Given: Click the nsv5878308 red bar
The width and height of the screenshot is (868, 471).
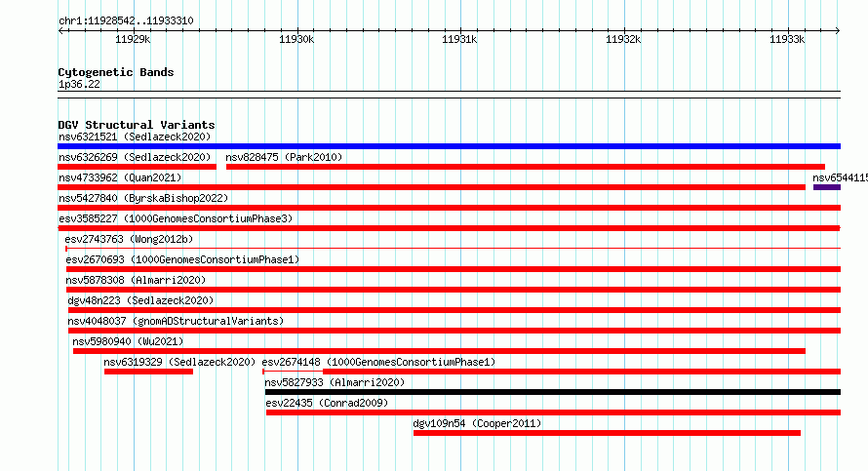Looking at the screenshot, I should pos(454,290).
